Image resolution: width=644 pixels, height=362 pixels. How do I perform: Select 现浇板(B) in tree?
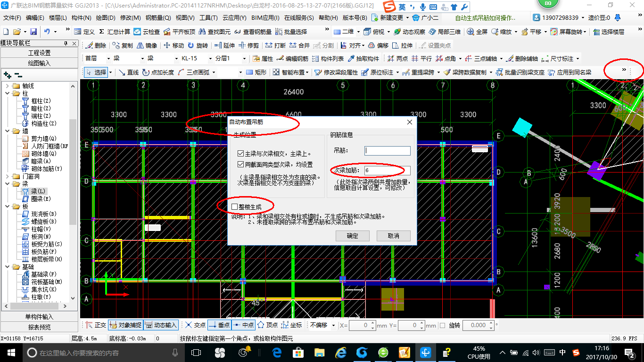[43, 214]
